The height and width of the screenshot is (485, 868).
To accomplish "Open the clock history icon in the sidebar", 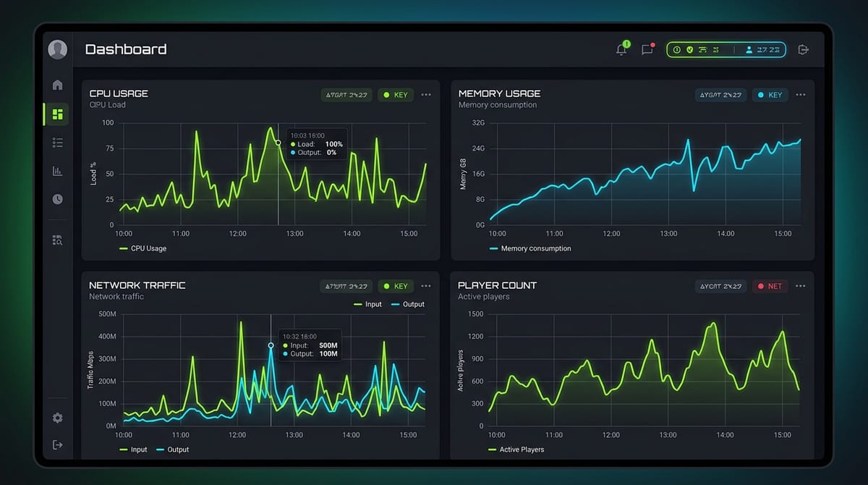I will [x=57, y=199].
